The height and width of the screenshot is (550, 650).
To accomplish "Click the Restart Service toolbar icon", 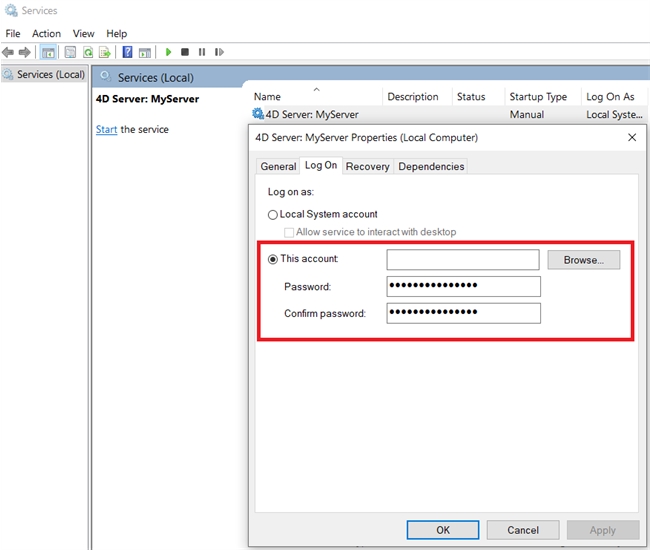I will (x=219, y=52).
